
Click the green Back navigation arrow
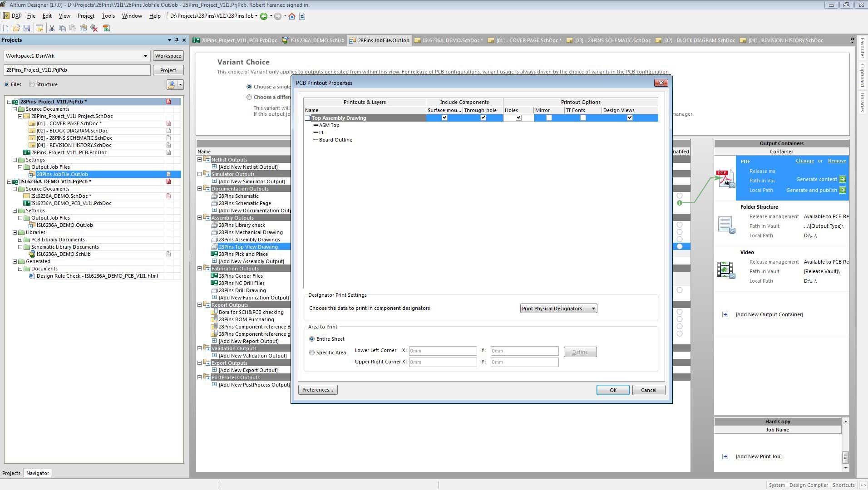tap(263, 16)
